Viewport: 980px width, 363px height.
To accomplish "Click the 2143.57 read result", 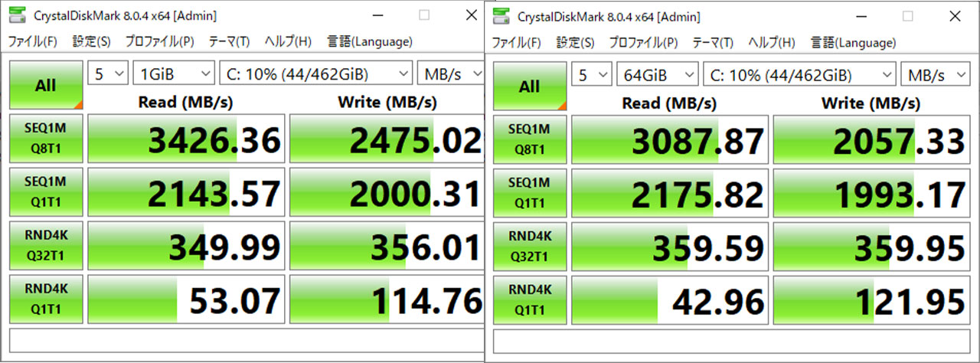I will tap(186, 192).
